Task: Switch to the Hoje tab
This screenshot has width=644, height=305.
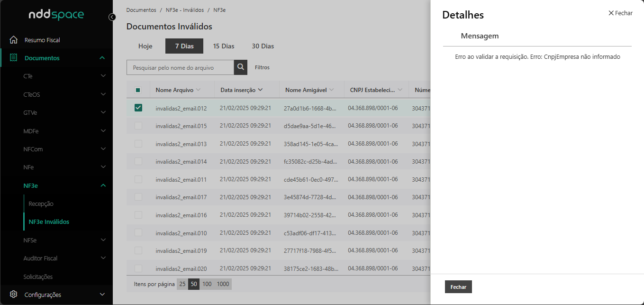Action: point(145,46)
